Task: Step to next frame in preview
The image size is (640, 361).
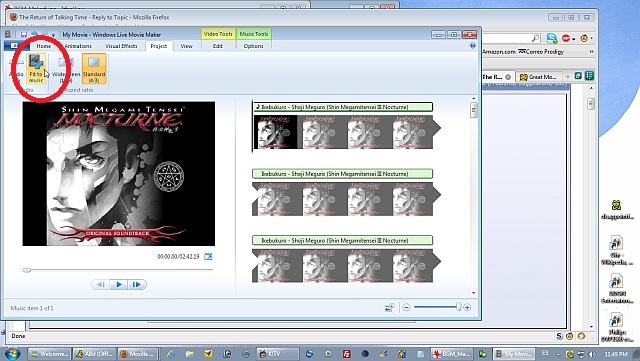Action: [x=137, y=284]
